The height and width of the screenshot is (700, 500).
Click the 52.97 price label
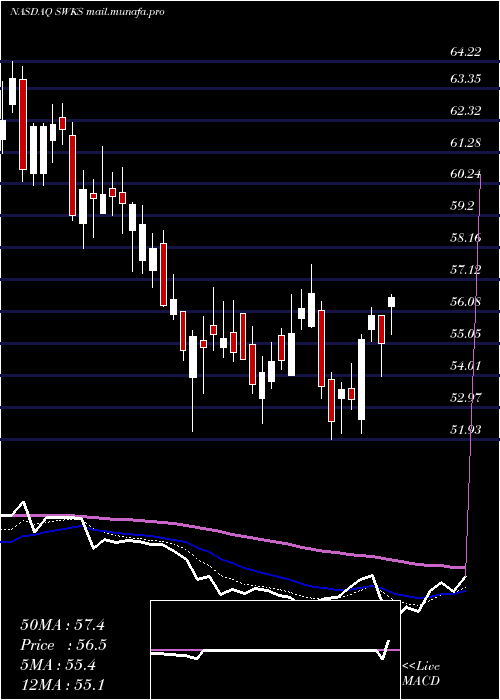[466, 397]
